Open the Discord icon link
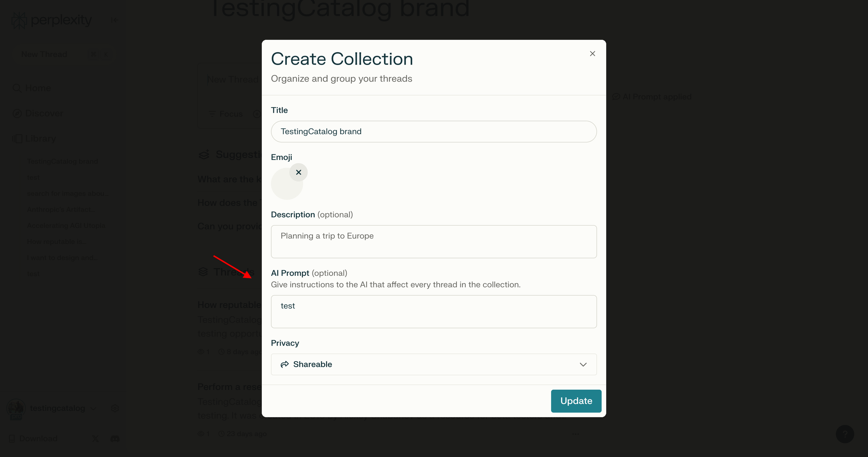This screenshot has height=457, width=868. [x=115, y=439]
